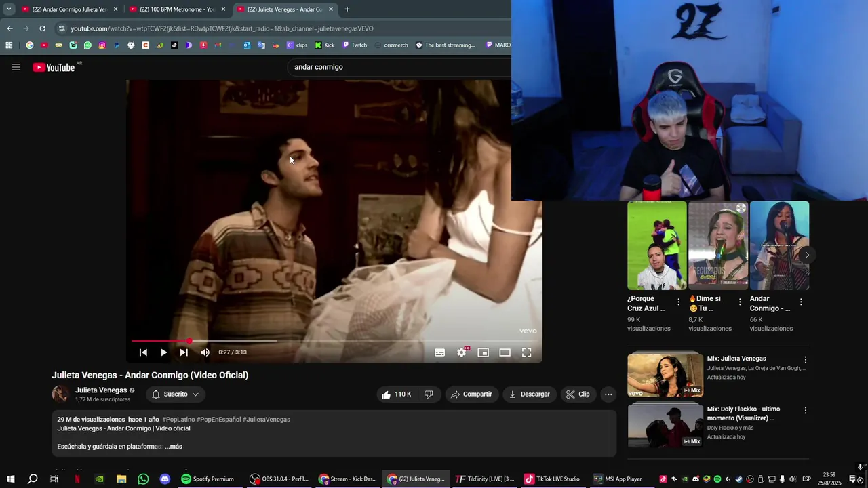Viewport: 868px width, 488px height.
Task: Go to the YouTube home logo
Action: pos(54,67)
